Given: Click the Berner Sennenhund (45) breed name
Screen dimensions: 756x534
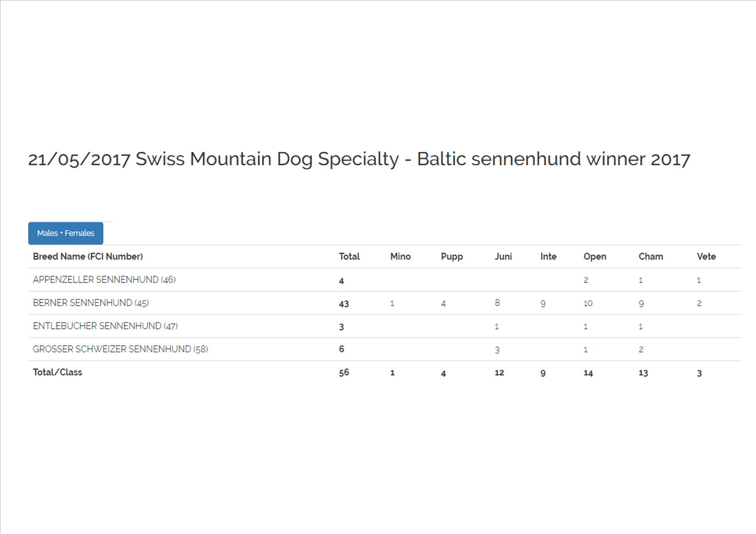Looking at the screenshot, I should click(x=91, y=303).
